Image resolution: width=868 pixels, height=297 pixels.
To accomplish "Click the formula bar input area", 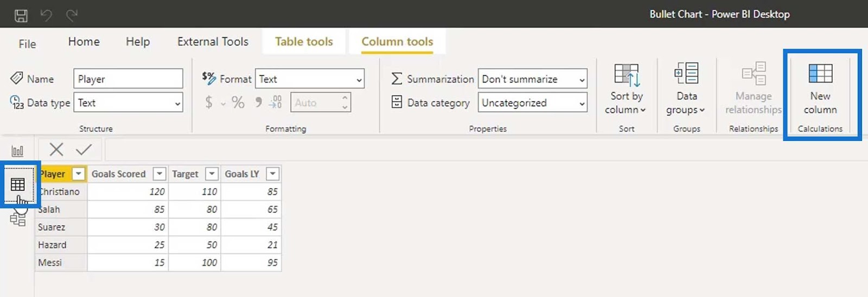I will (x=486, y=149).
